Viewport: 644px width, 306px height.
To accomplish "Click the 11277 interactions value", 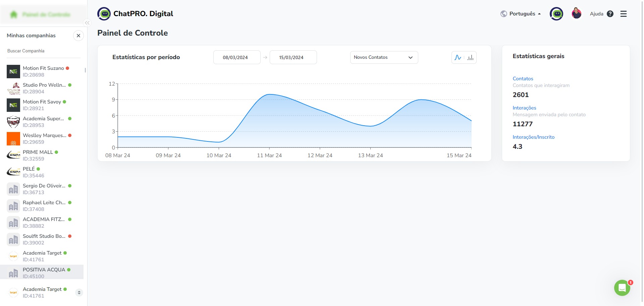I will coord(523,124).
